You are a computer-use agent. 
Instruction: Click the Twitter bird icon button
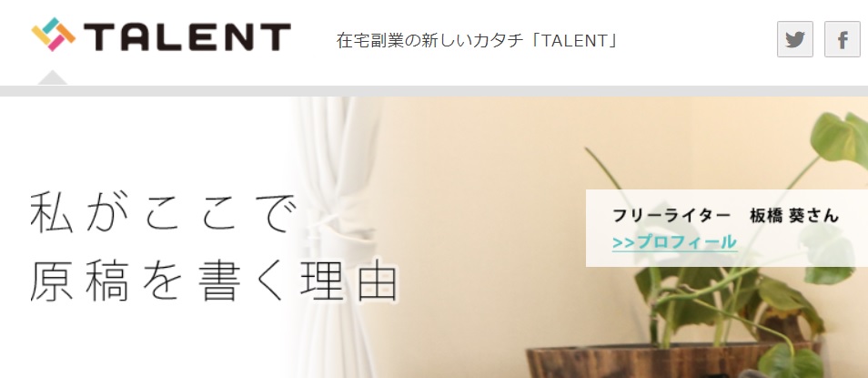click(795, 39)
